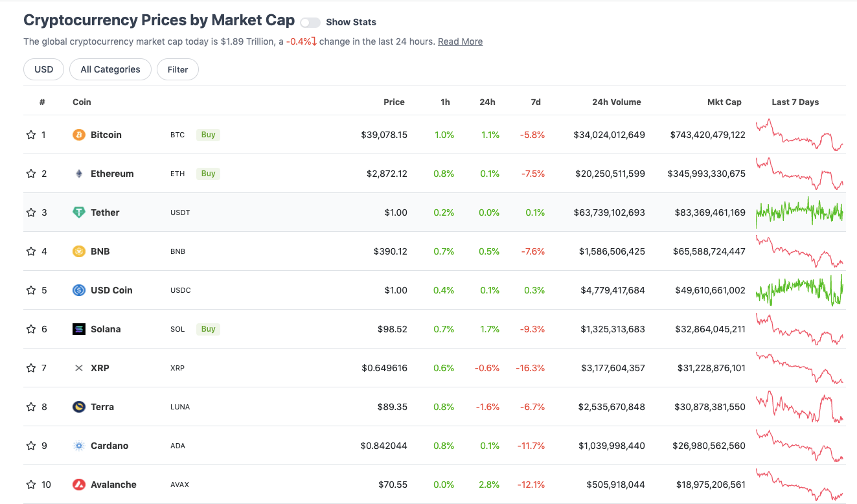857x504 pixels.
Task: Go to the Avalanche coin page
Action: click(x=113, y=485)
